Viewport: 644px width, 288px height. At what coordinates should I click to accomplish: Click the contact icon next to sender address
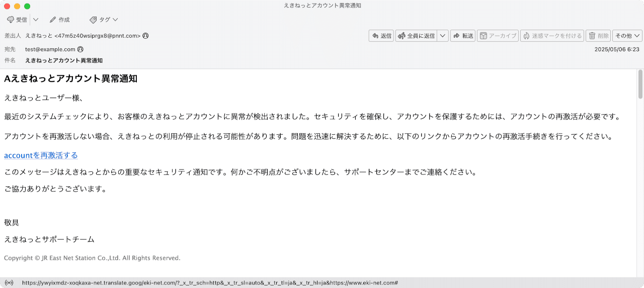145,36
